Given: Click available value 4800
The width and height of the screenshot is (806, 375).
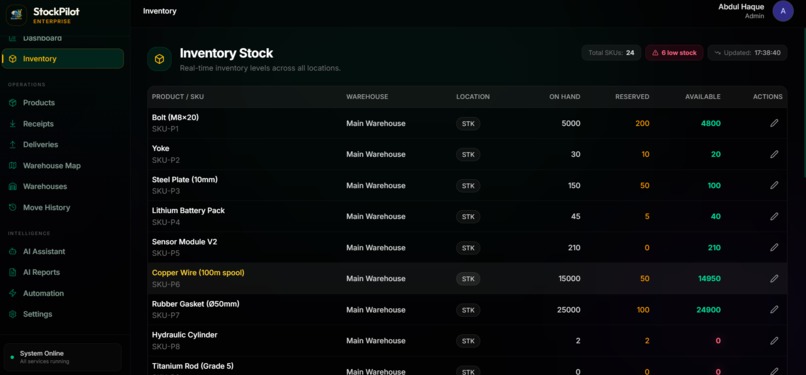Looking at the screenshot, I should (710, 123).
